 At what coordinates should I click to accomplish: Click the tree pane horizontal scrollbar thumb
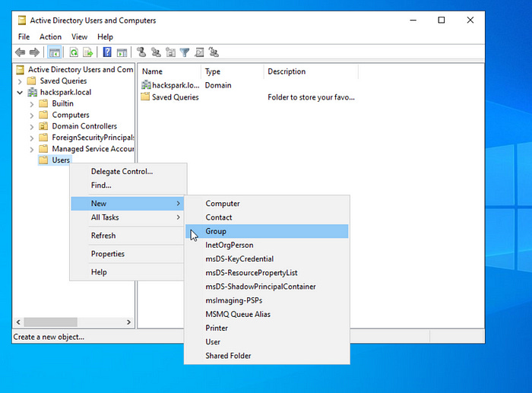[51, 322]
